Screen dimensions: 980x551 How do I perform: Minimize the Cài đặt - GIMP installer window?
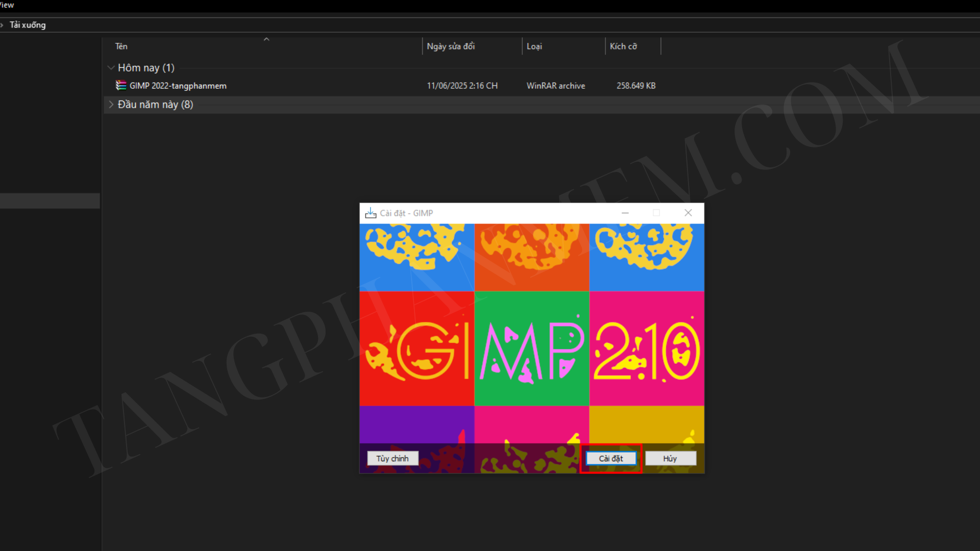coord(625,213)
